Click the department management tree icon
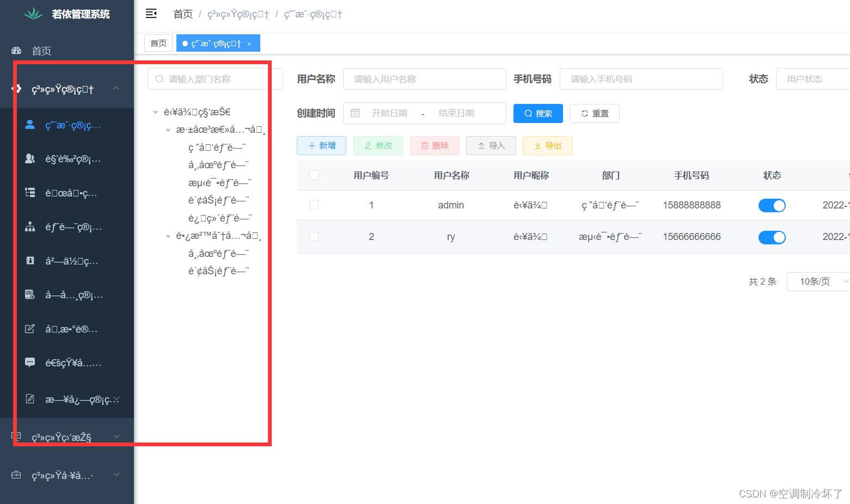This screenshot has height=504, width=850. (x=30, y=226)
